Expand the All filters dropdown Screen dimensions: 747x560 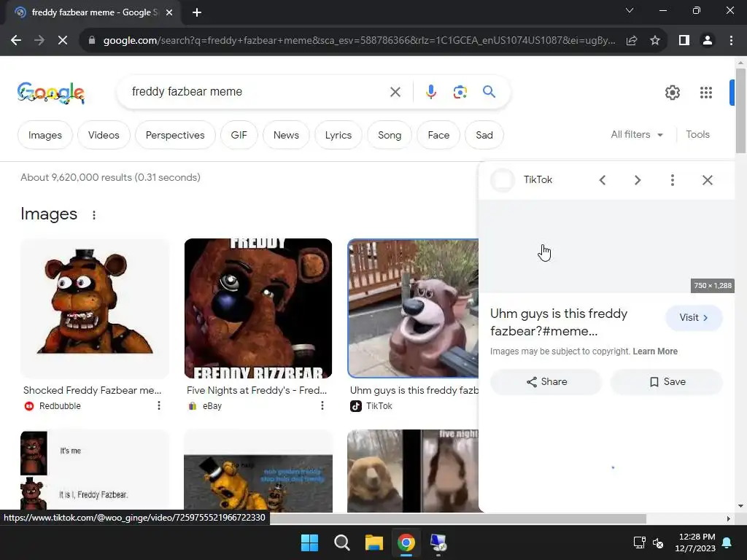coord(637,135)
